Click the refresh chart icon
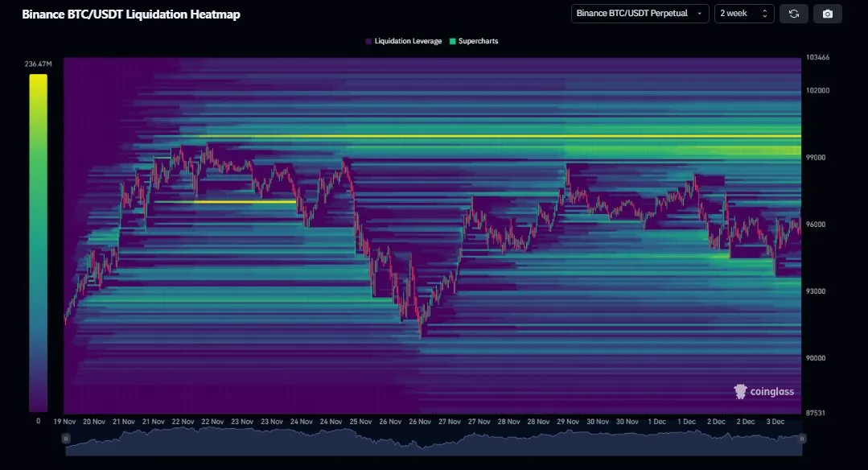This screenshot has height=470, width=868. coord(794,13)
